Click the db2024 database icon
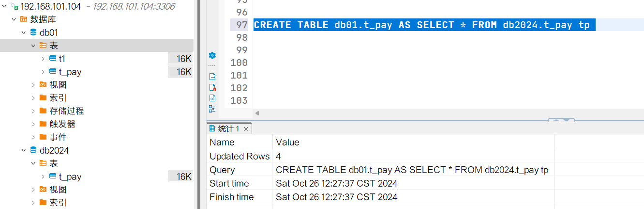 coord(33,150)
